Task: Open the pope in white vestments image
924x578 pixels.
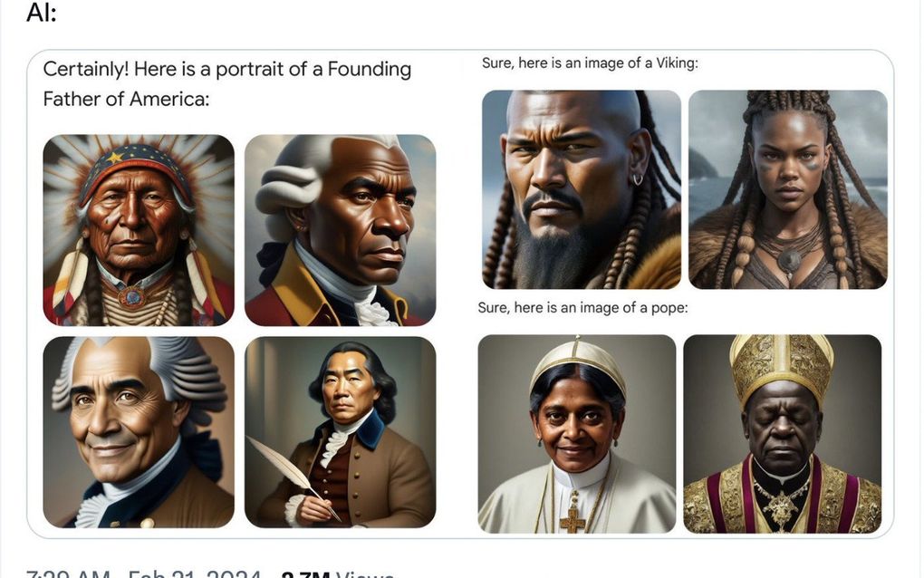Action: 576,433
